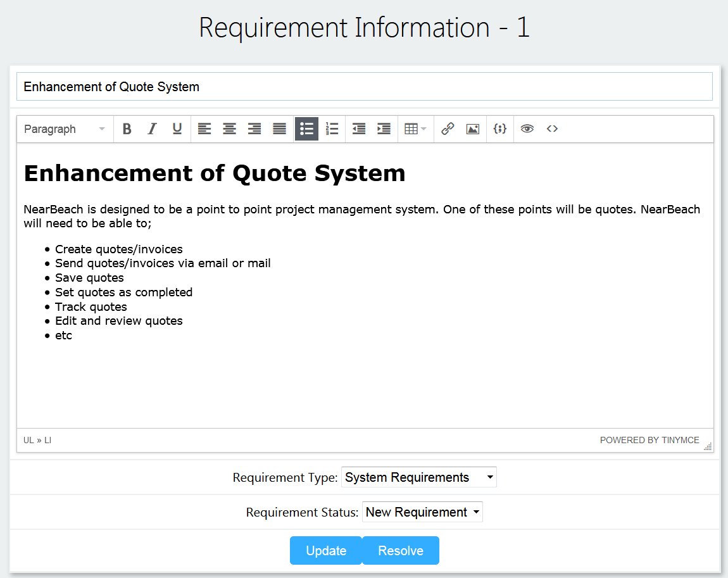Click the 'etc' bullet item
The width and height of the screenshot is (728, 578).
[63, 335]
